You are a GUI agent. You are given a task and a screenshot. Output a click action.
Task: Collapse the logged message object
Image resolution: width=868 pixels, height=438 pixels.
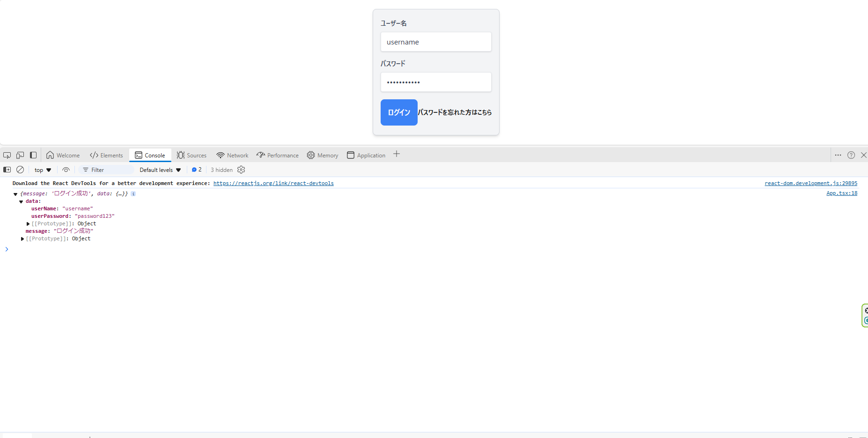click(x=15, y=194)
